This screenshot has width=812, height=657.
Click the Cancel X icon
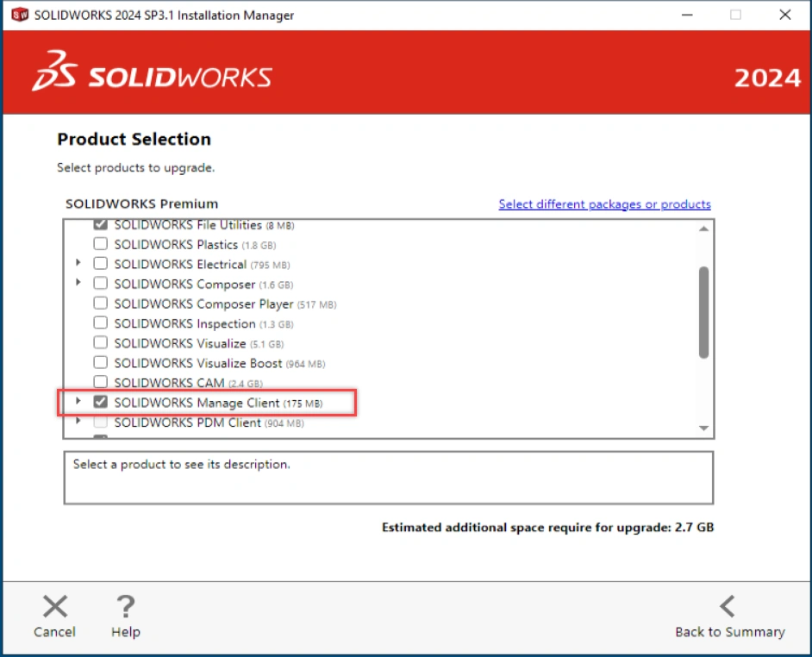click(x=55, y=606)
